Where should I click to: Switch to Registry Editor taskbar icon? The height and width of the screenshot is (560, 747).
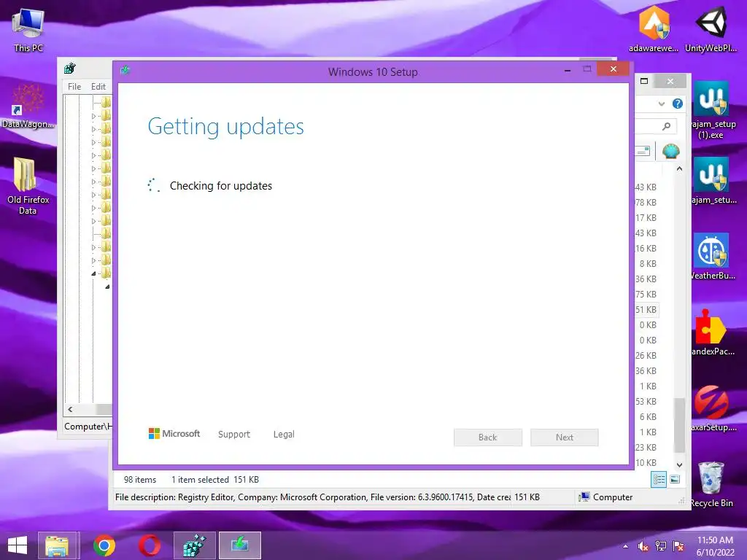[x=194, y=545]
